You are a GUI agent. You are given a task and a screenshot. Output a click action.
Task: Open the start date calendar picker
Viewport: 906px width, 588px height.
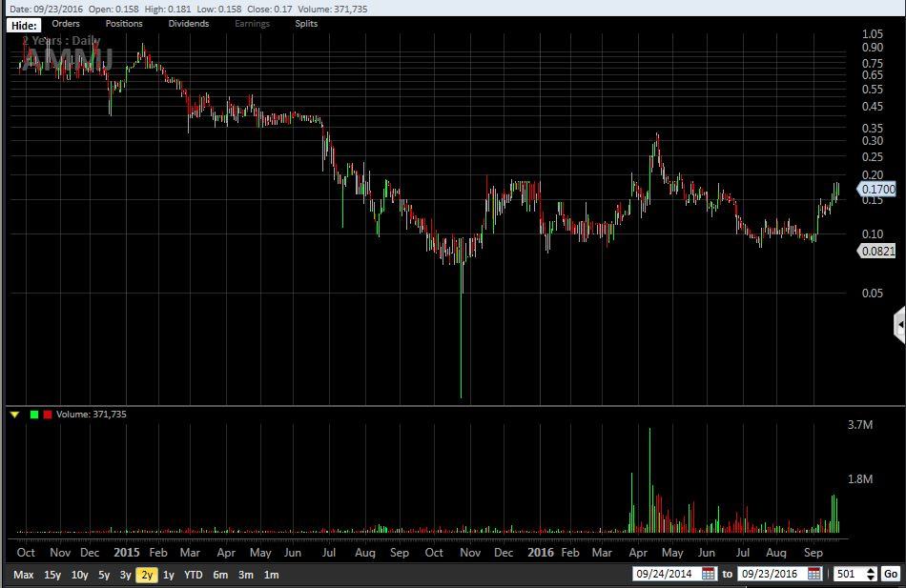tap(708, 574)
